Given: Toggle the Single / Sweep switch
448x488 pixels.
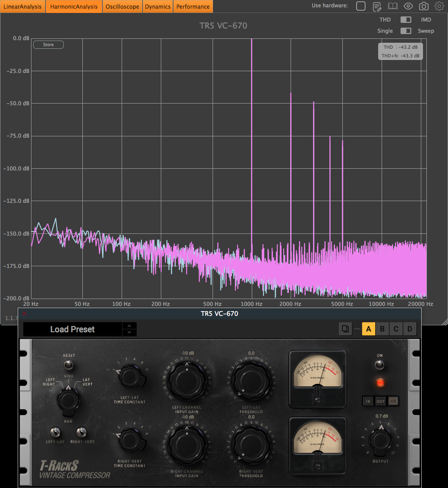Looking at the screenshot, I should click(x=406, y=31).
